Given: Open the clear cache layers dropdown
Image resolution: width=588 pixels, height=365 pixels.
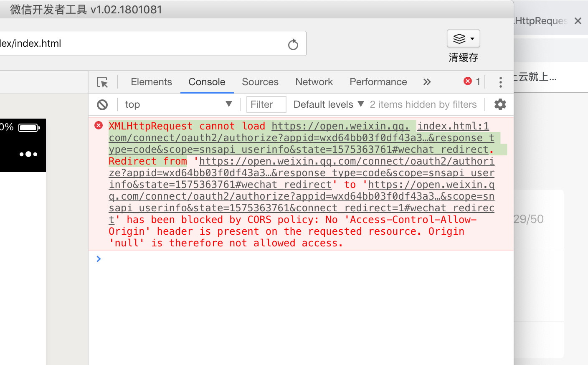Looking at the screenshot, I should coord(463,39).
